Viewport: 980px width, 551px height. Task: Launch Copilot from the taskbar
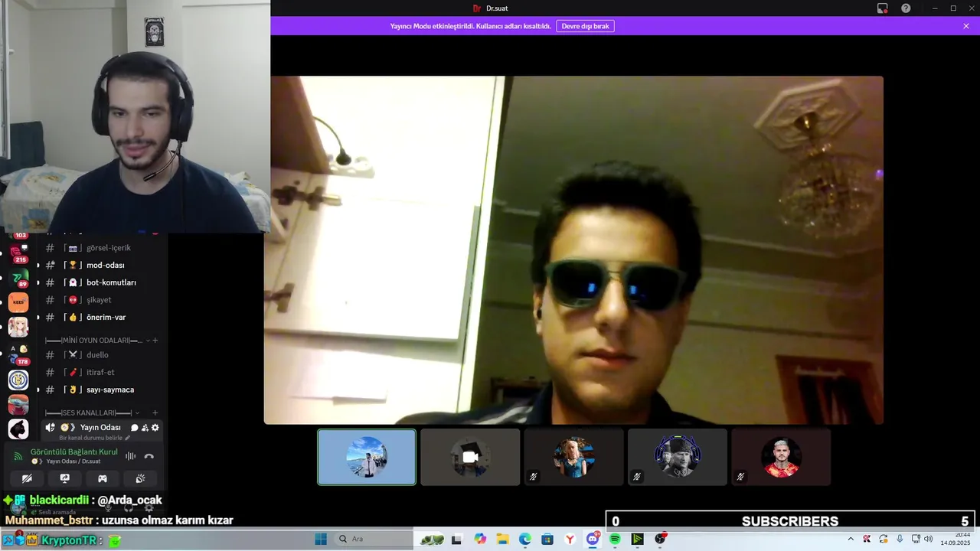coord(480,539)
